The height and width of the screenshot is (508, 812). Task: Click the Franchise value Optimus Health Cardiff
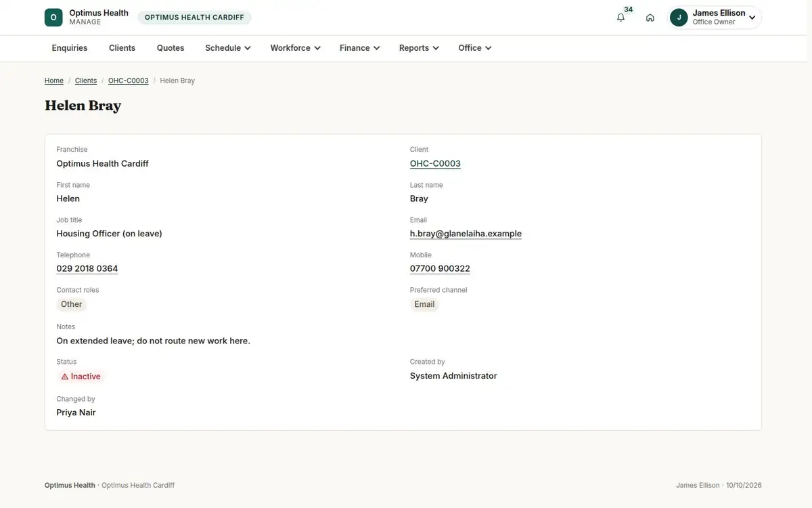pos(102,163)
